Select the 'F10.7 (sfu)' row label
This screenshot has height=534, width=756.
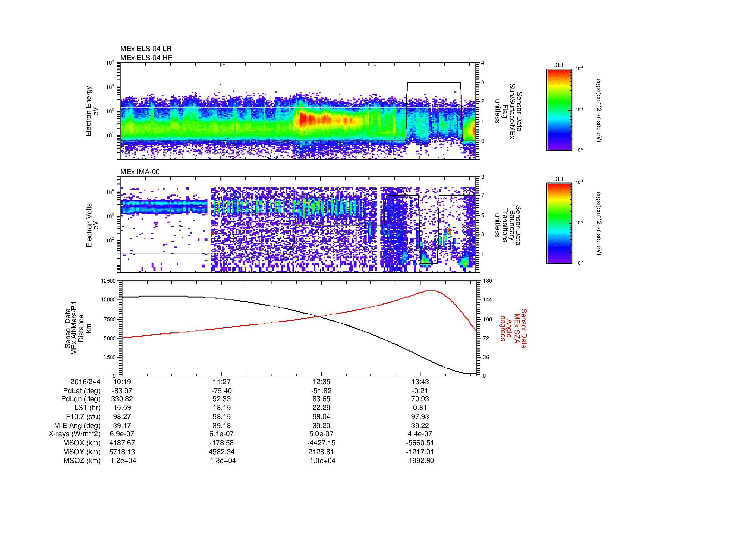83,417
